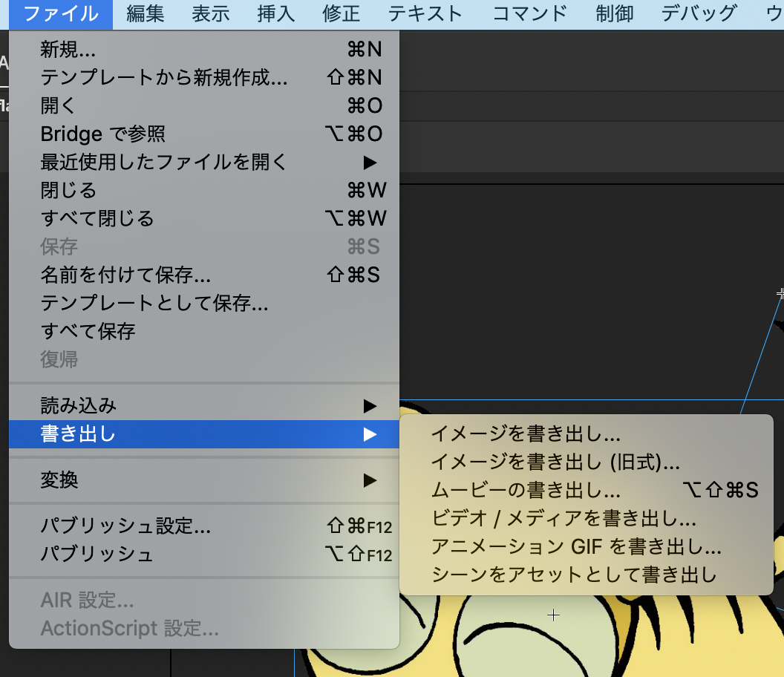
Task: Expand the 読み込み import submenu
Action: click(71, 406)
